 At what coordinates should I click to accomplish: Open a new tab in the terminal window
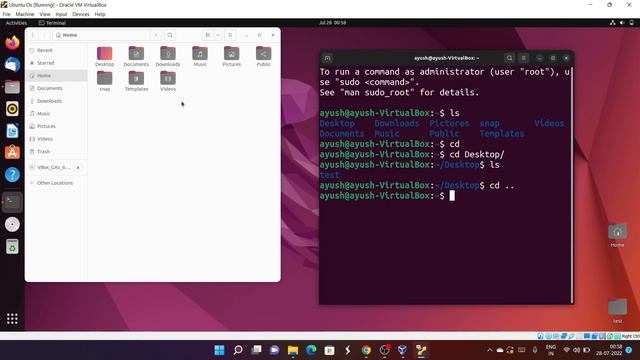[x=327, y=58]
